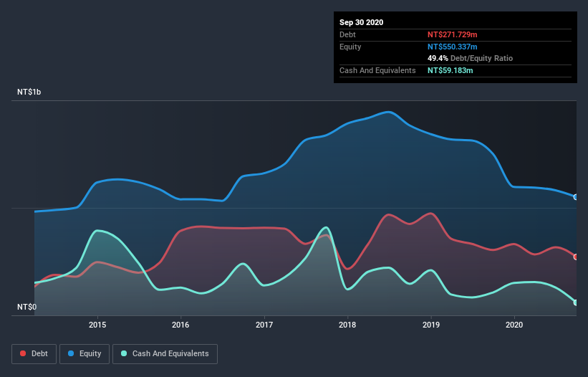Click the Cash And Equivalents tooltip row label
The height and width of the screenshot is (377, 588).
point(377,70)
